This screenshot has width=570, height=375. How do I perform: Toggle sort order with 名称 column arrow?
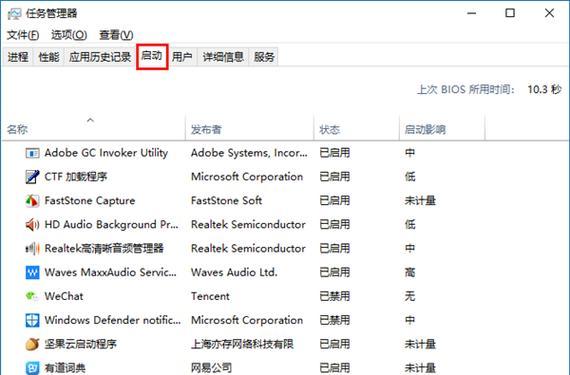(x=91, y=120)
